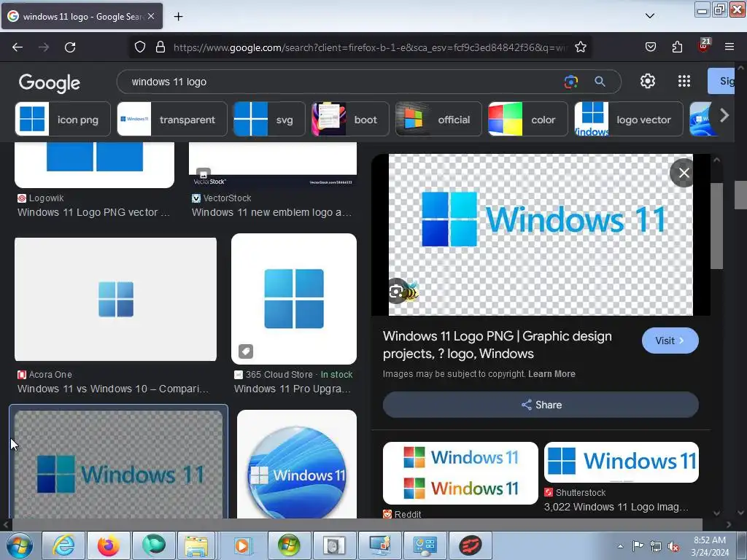
Task: Open the round blue Windows 11 thumbnail
Action: click(x=297, y=464)
